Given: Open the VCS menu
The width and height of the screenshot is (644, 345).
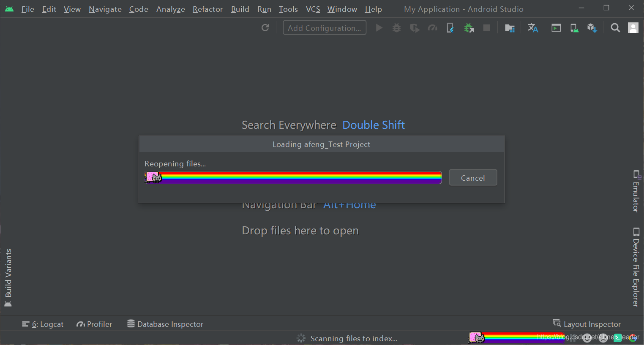Looking at the screenshot, I should click(x=313, y=9).
